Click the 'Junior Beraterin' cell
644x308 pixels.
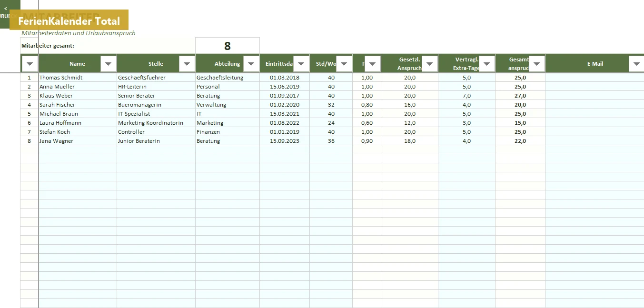[156, 141]
